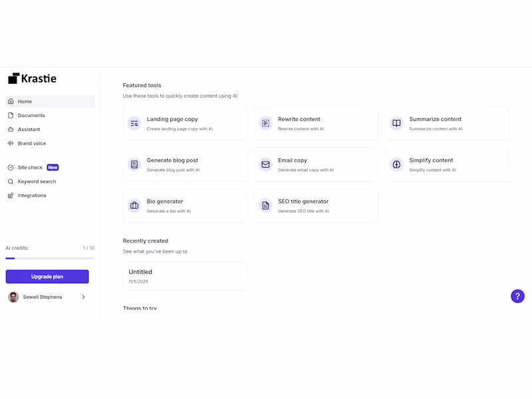Click the Summarize content book icon
The image size is (532, 399).
tap(396, 123)
